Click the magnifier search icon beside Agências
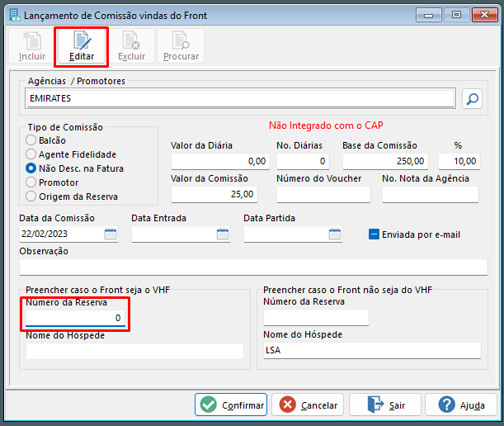Image resolution: width=504 pixels, height=426 pixels. pos(472,98)
